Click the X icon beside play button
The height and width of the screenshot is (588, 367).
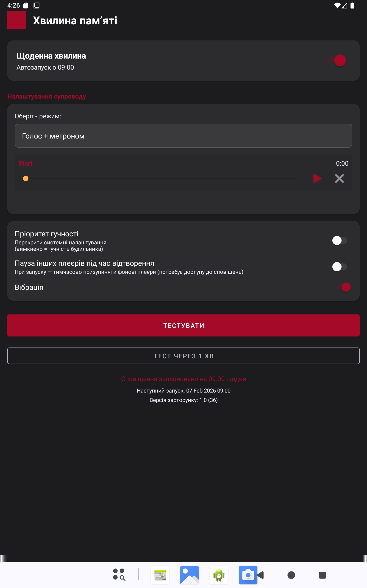(339, 179)
